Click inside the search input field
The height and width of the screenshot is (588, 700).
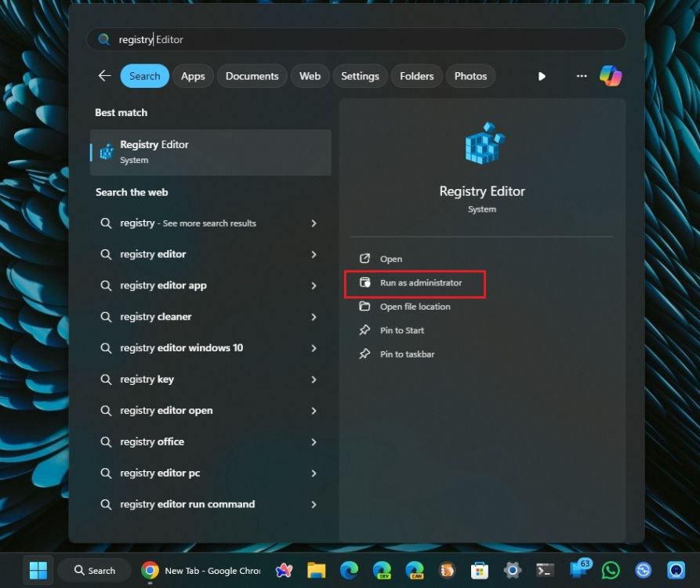pyautogui.click(x=314, y=39)
